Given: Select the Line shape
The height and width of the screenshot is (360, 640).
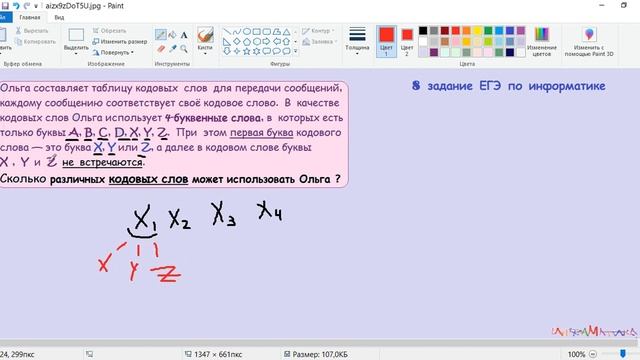Looking at the screenshot, I should (227, 31).
